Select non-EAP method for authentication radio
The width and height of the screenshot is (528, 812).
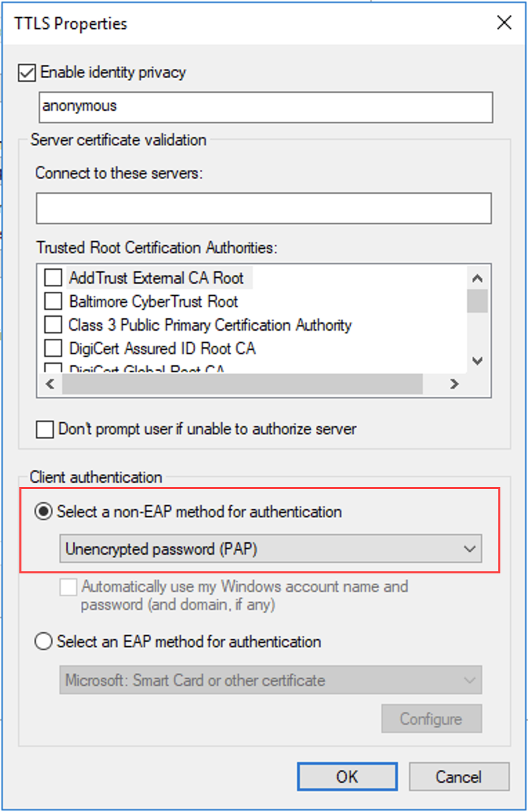44,513
